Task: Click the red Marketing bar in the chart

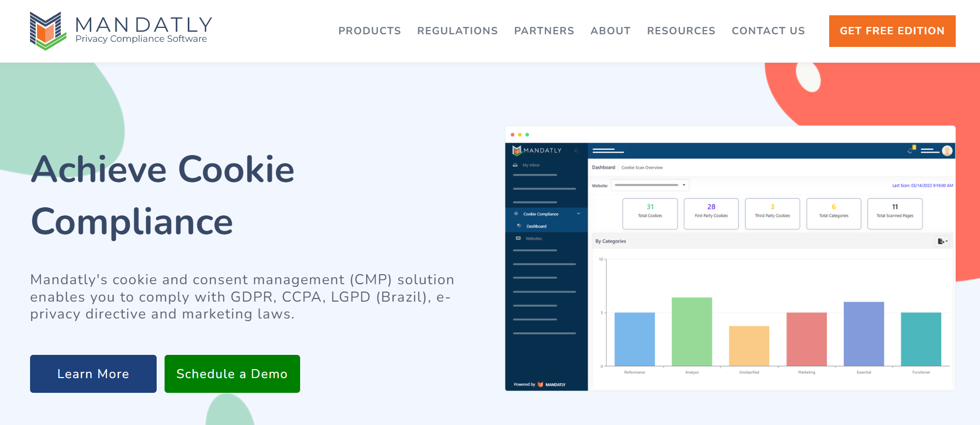Action: pos(806,339)
